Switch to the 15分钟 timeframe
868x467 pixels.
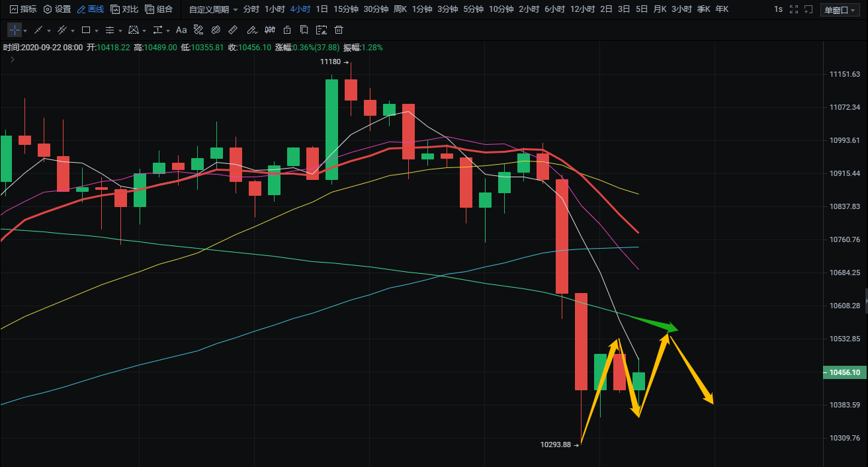pyautogui.click(x=346, y=9)
